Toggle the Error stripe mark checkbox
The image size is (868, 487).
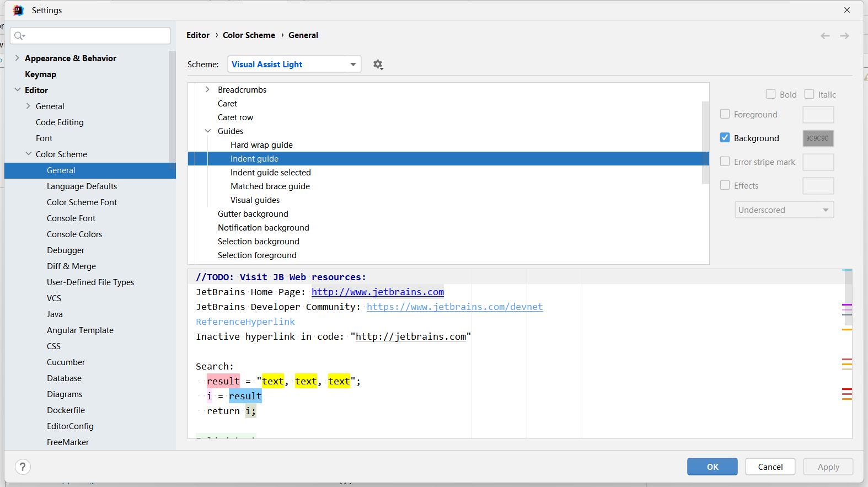[725, 162]
